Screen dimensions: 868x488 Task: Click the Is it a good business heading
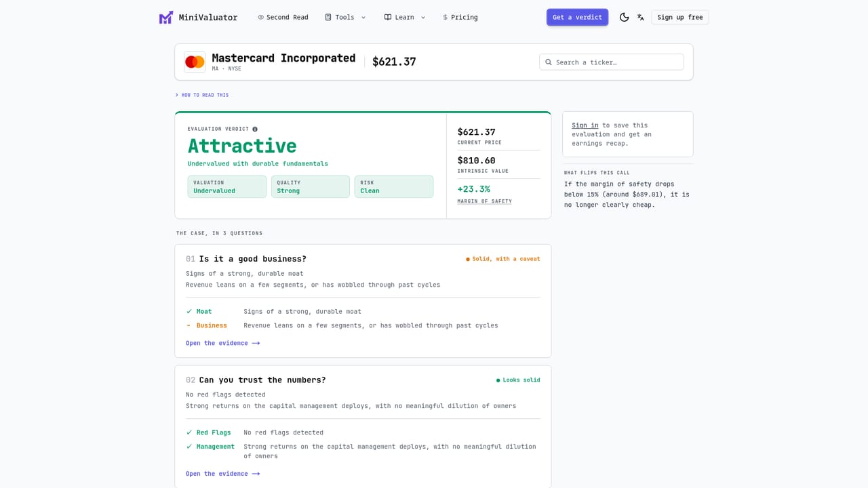point(253,259)
